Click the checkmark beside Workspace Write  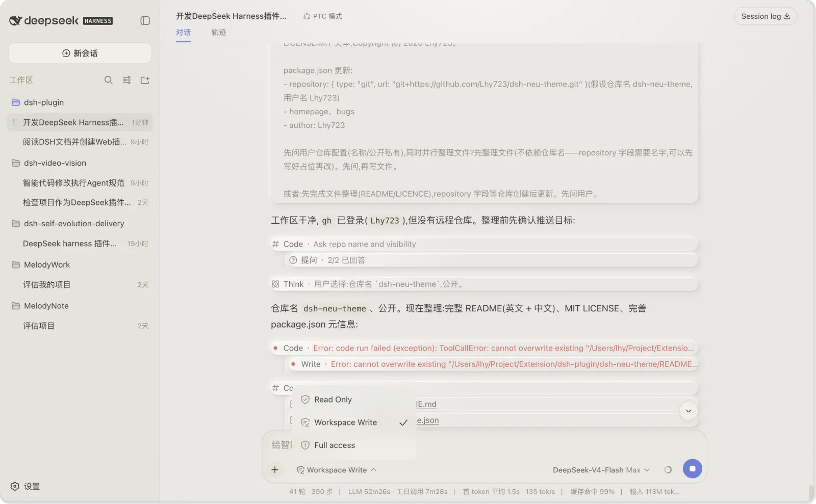[403, 422]
